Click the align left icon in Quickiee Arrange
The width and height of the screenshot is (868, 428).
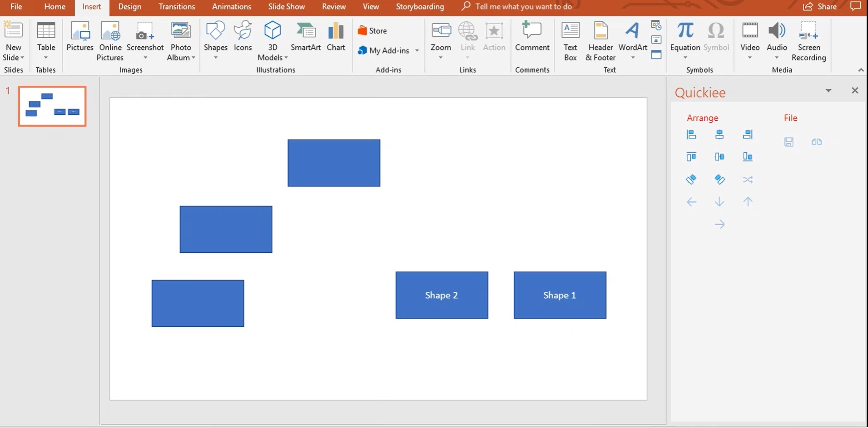[x=691, y=134]
